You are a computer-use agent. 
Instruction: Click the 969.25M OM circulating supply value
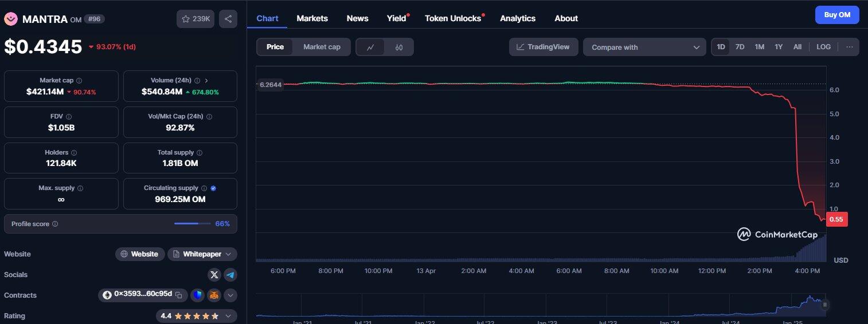(180, 199)
